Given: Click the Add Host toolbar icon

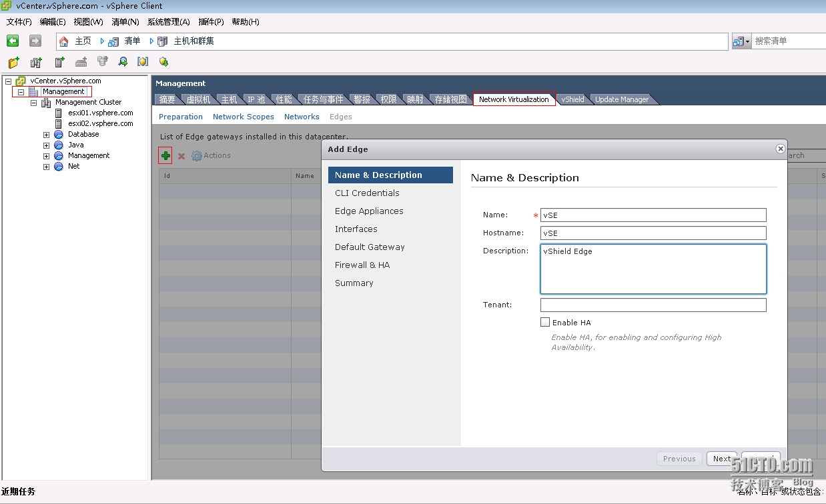Looking at the screenshot, I should pos(59,62).
